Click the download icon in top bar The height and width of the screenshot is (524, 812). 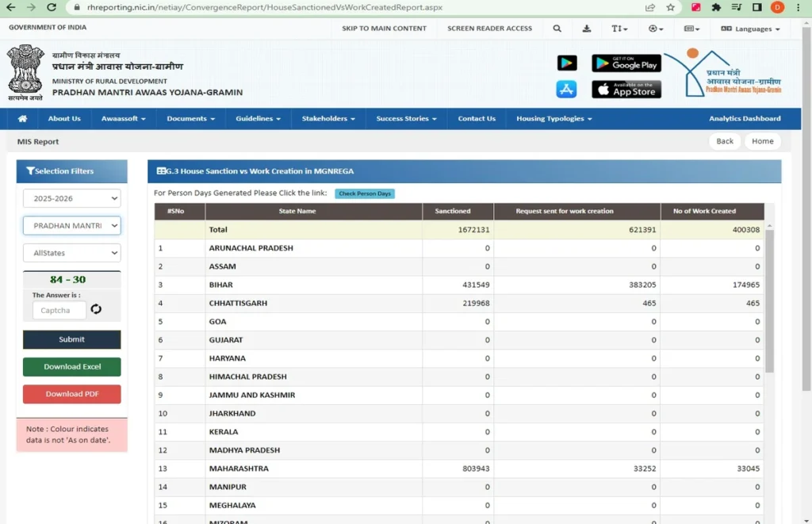pos(587,29)
